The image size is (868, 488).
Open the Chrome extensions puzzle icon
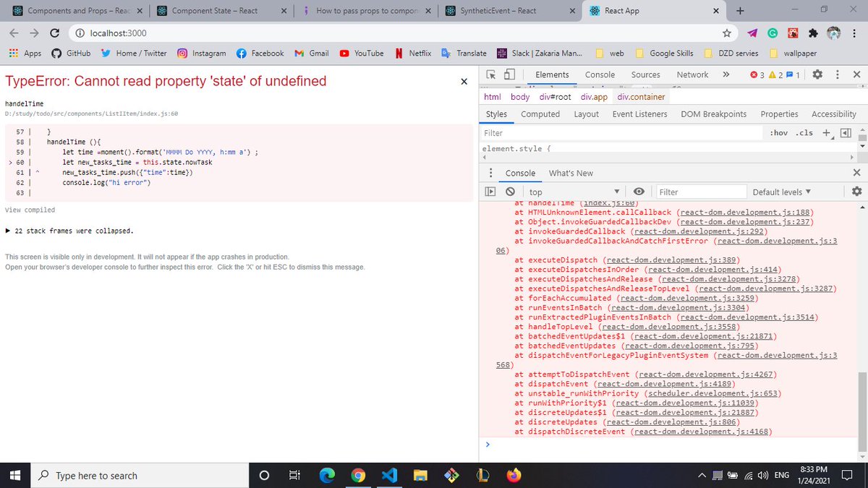click(814, 33)
